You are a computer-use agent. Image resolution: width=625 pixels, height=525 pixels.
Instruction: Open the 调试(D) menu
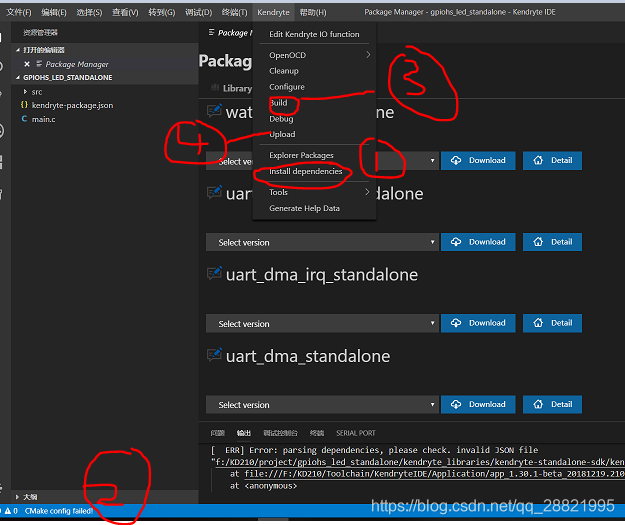pos(199,12)
